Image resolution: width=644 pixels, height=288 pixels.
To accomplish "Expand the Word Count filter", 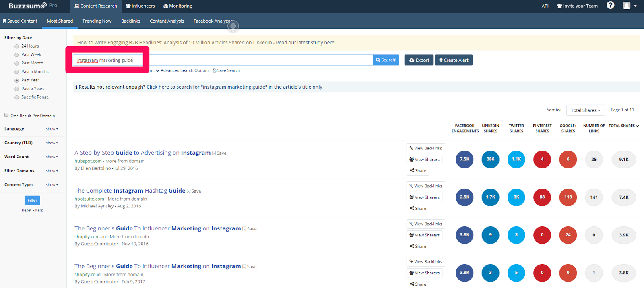I will pos(52,157).
